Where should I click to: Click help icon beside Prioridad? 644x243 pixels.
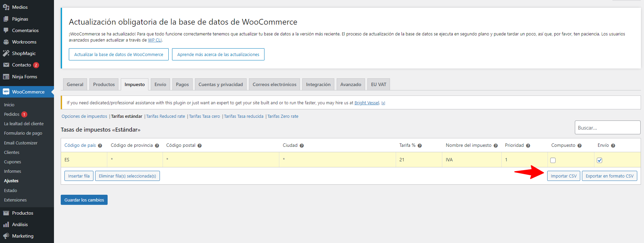[x=528, y=146]
